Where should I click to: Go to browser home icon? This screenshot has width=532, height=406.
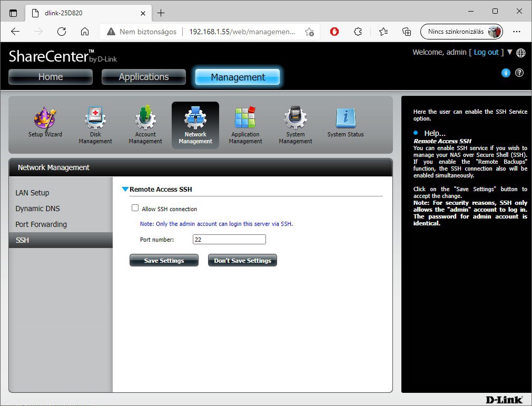pyautogui.click(x=85, y=32)
